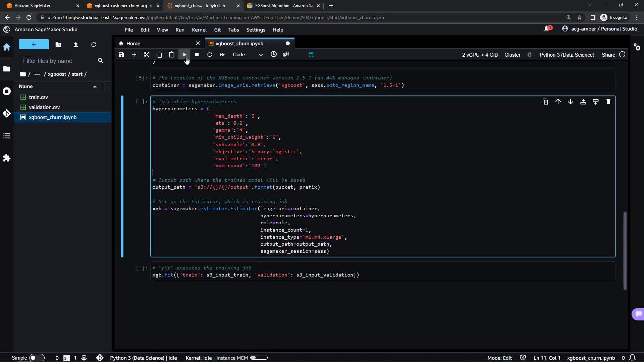
Task: Open the Running Terminals and Kernels panel
Action: [7, 91]
